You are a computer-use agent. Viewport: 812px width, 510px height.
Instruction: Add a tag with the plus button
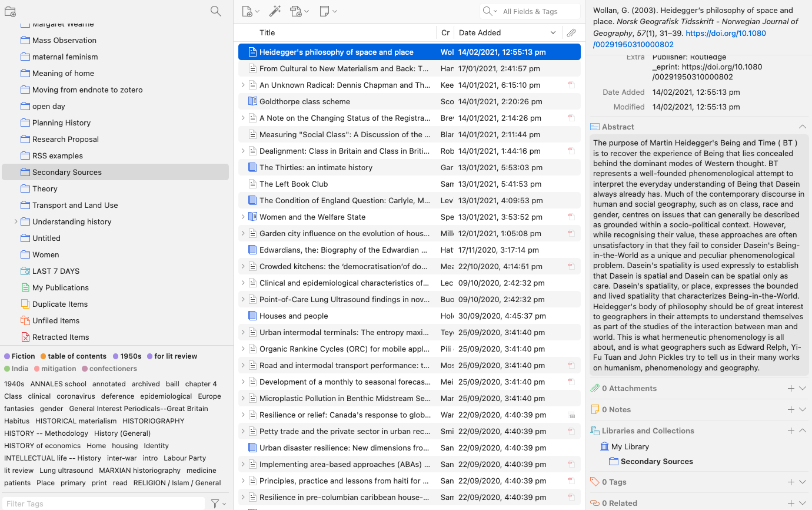791,482
